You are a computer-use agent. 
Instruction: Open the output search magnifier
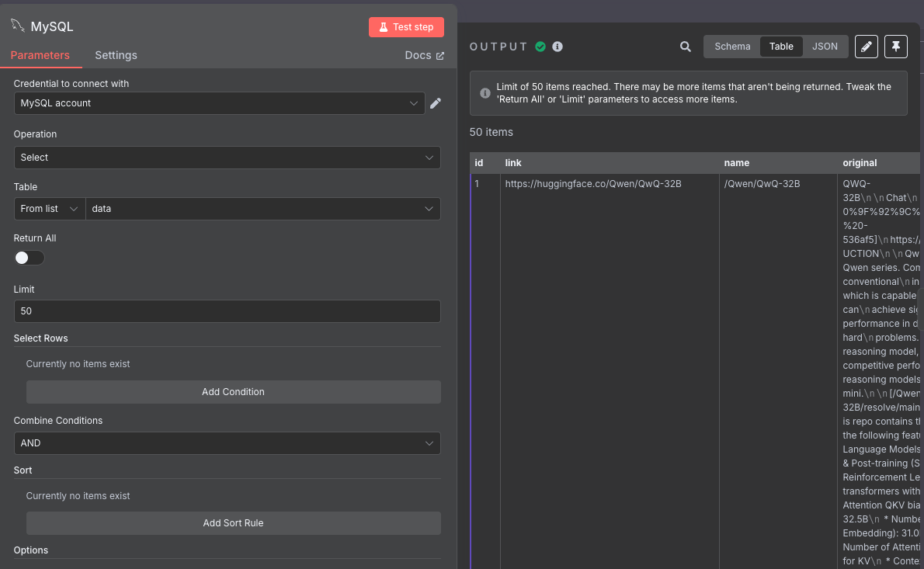pos(686,47)
